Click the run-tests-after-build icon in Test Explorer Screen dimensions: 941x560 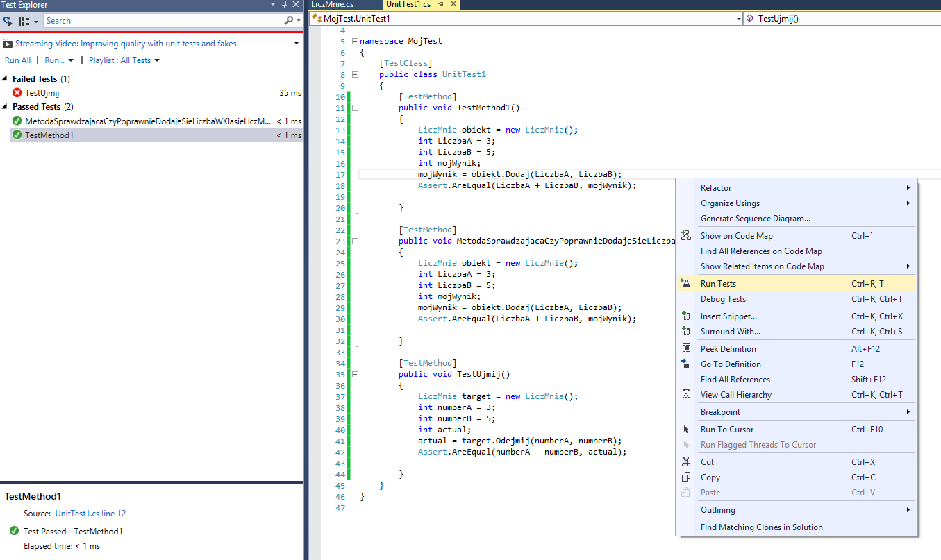point(8,21)
